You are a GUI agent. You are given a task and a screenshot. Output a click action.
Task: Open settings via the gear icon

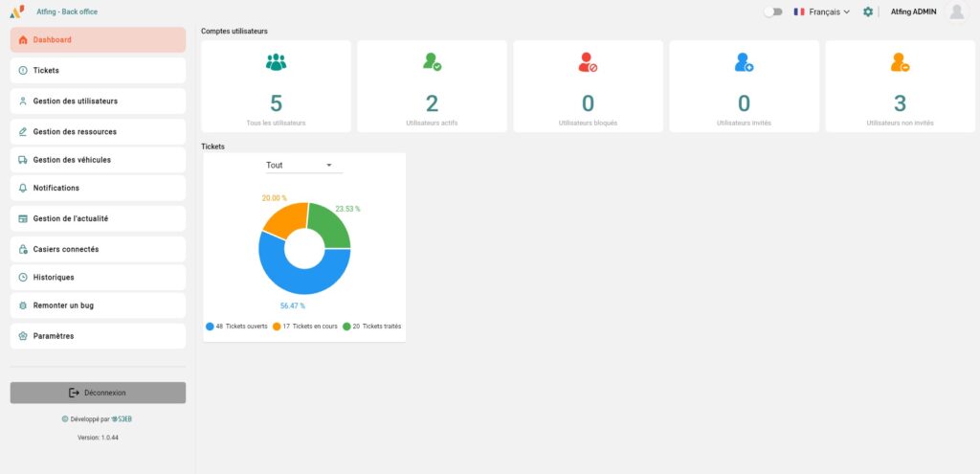pyautogui.click(x=868, y=11)
